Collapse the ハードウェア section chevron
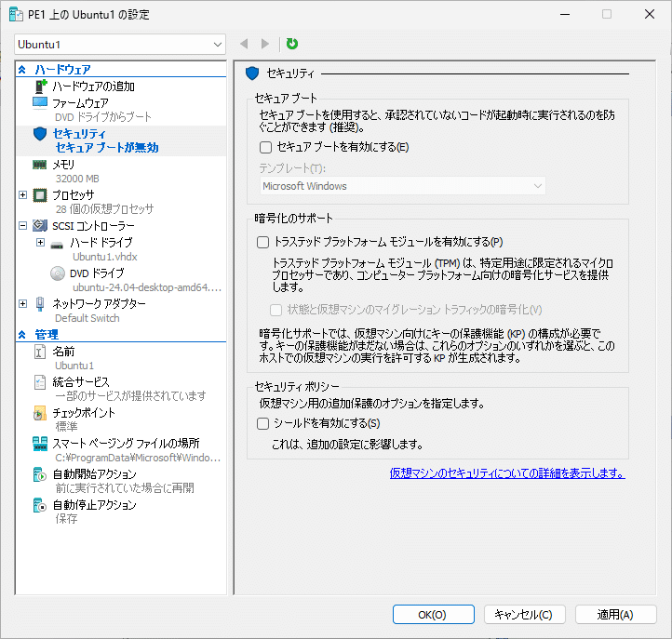 (21, 70)
